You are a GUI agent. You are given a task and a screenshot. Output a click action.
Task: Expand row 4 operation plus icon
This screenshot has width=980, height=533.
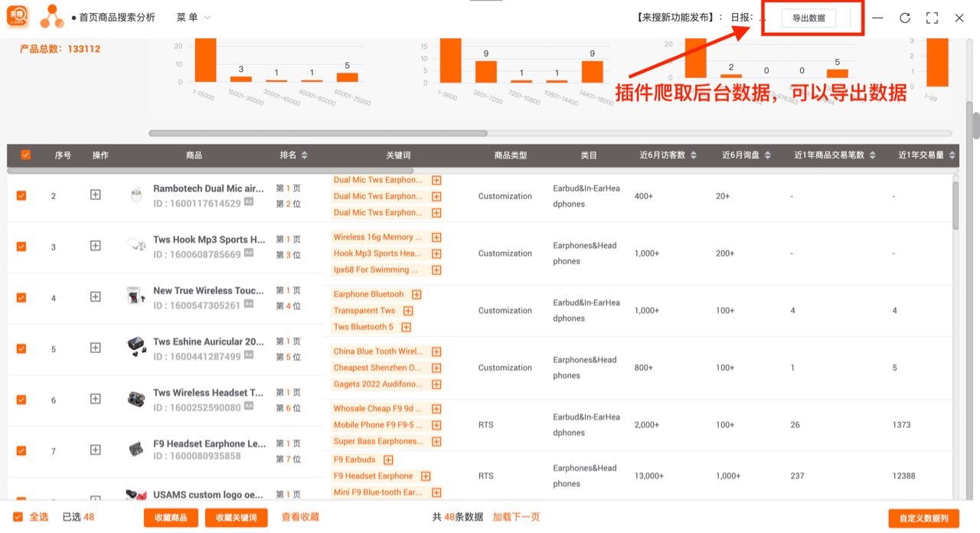click(x=96, y=297)
